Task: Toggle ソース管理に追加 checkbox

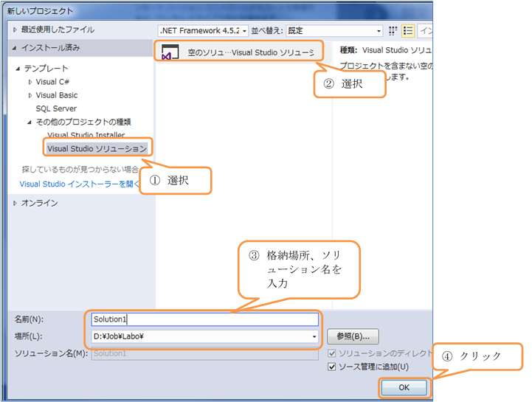Action: [x=333, y=367]
